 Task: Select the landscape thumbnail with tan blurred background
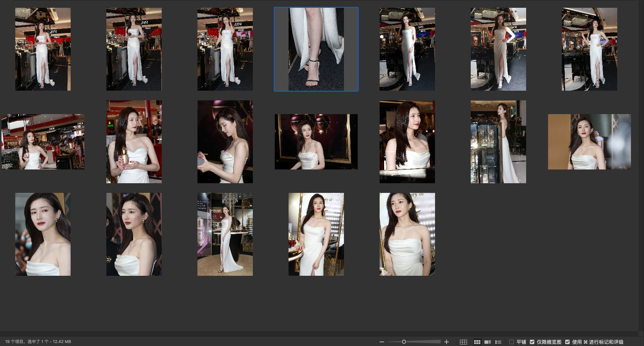coord(589,142)
